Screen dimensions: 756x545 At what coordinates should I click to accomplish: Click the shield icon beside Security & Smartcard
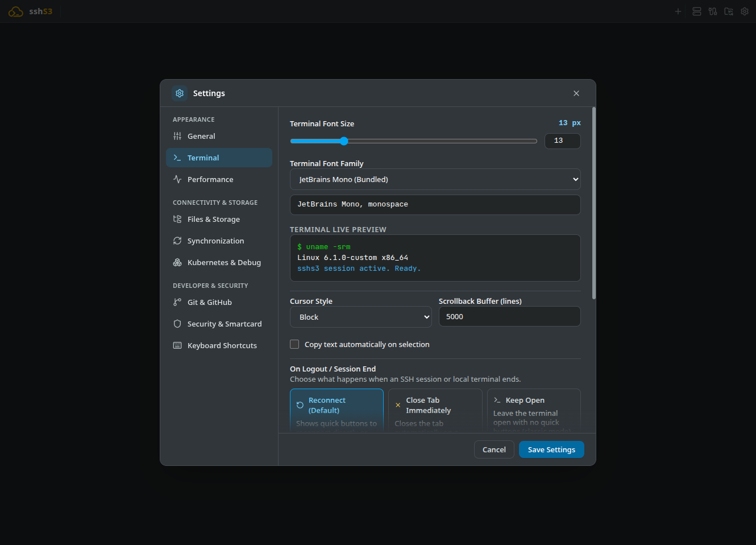click(x=177, y=324)
